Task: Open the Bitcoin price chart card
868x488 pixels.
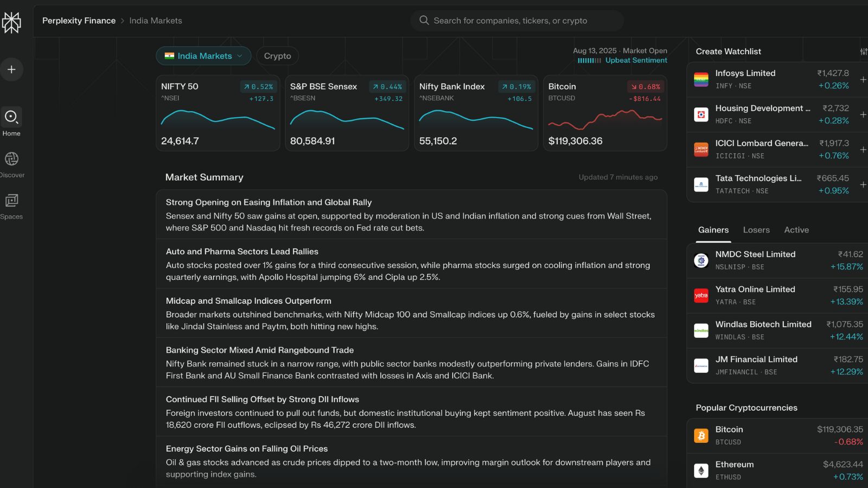Action: 604,113
